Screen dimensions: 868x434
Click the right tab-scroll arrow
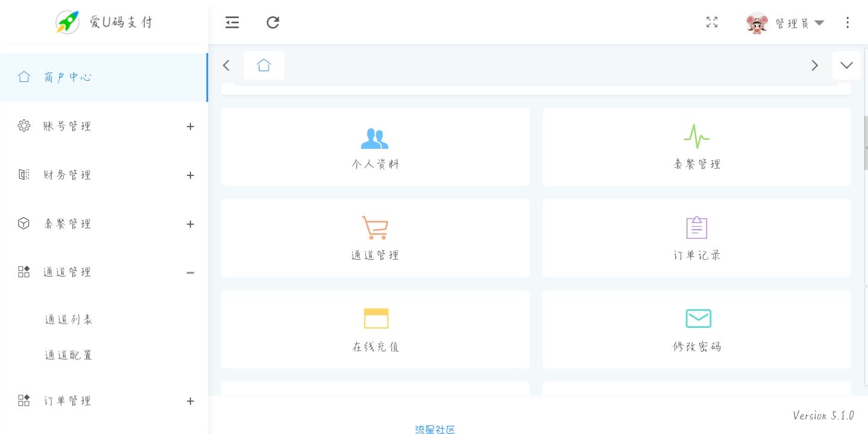815,65
